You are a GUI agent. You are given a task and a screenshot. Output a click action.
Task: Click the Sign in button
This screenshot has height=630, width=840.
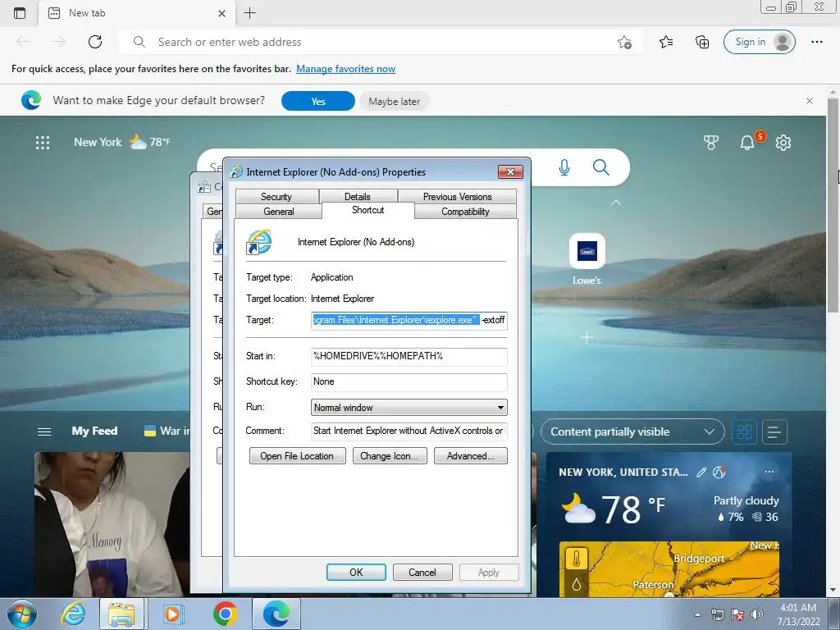pos(759,42)
